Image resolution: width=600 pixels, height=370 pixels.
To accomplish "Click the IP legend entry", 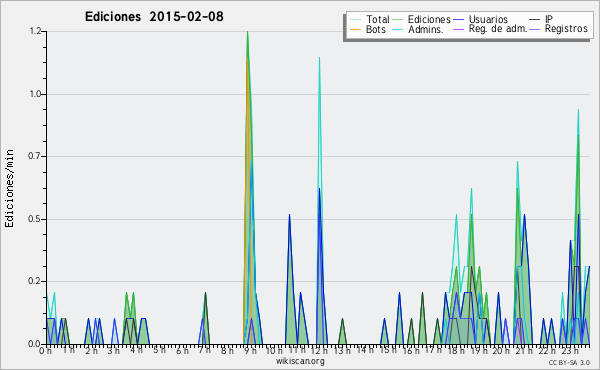I will click(541, 19).
